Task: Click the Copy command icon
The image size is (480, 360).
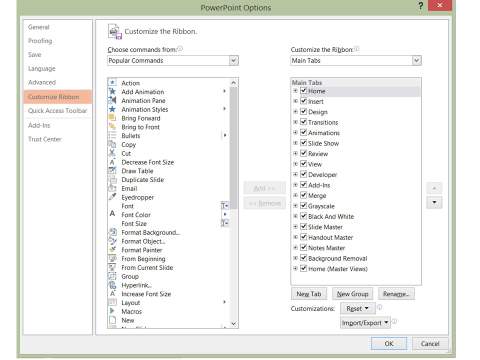Action: point(112,144)
